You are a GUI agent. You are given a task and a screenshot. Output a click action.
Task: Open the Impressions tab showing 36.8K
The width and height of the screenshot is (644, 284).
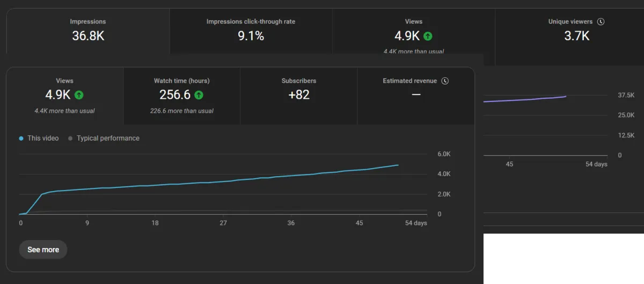pos(88,31)
